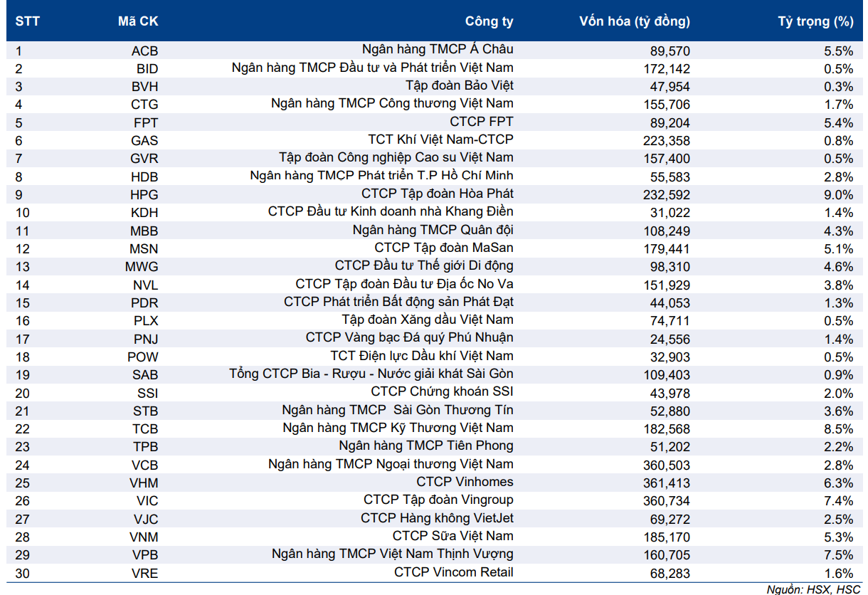Screen dimensions: 868x595
Task: Select ticker code CTG
Action: (x=145, y=105)
